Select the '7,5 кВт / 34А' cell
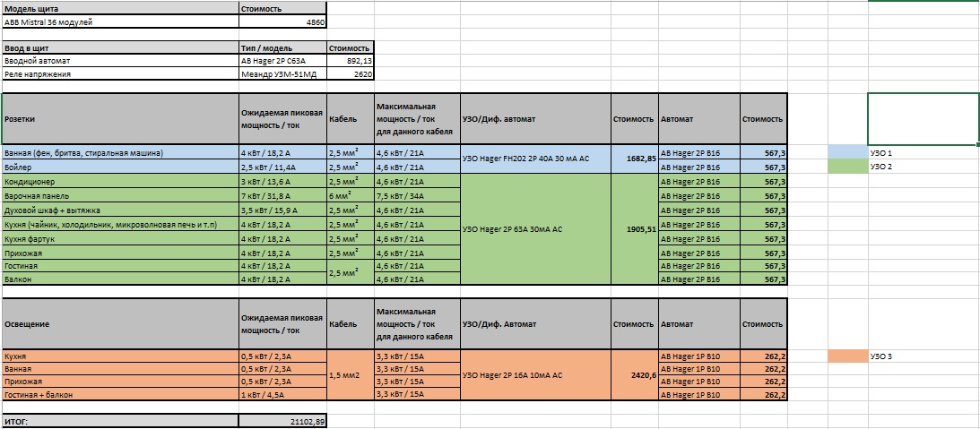980x429 pixels. coord(417,196)
